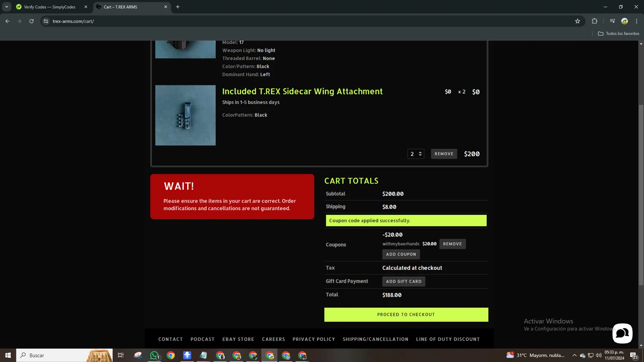Switch to the Verify Codes — SimplyCodes tab
Image resolution: width=644 pixels, height=362 pixels.
49,7
